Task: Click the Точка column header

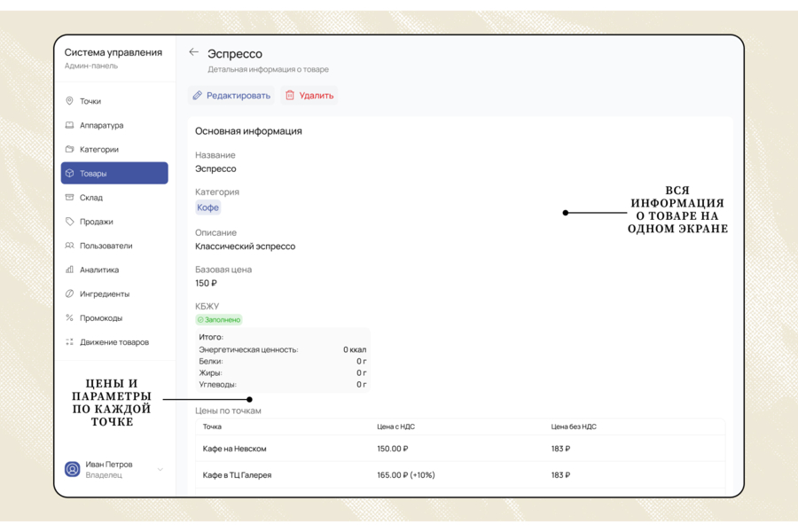Action: (212, 426)
